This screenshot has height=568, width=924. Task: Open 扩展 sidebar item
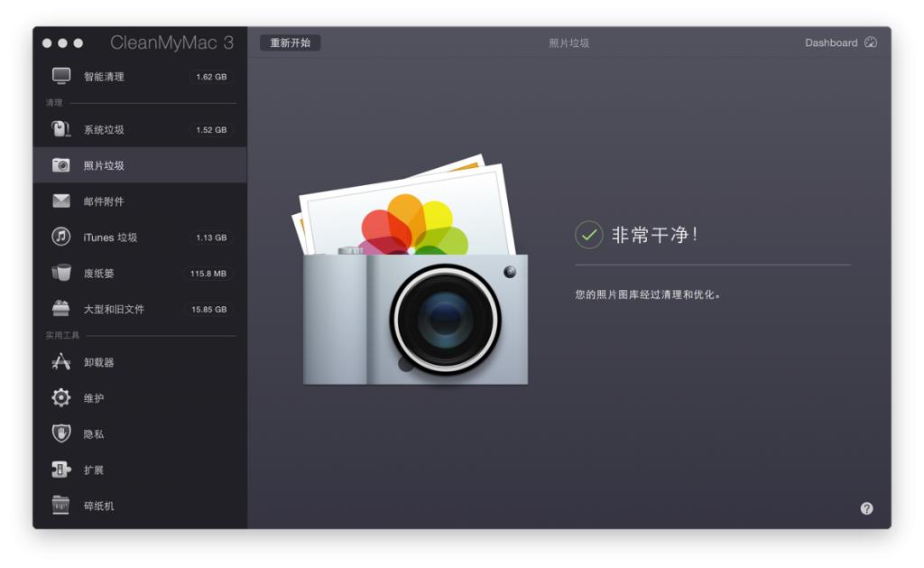coord(140,470)
